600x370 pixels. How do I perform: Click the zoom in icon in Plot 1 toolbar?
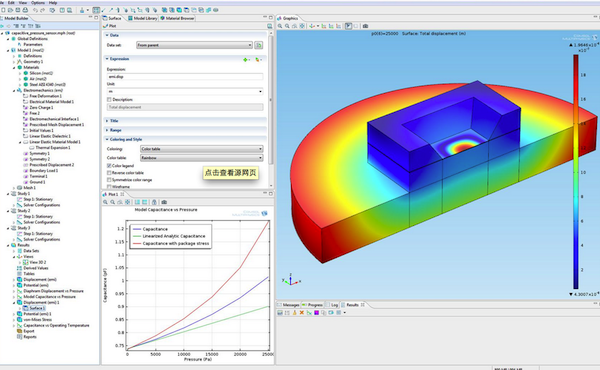pyautogui.click(x=105, y=202)
